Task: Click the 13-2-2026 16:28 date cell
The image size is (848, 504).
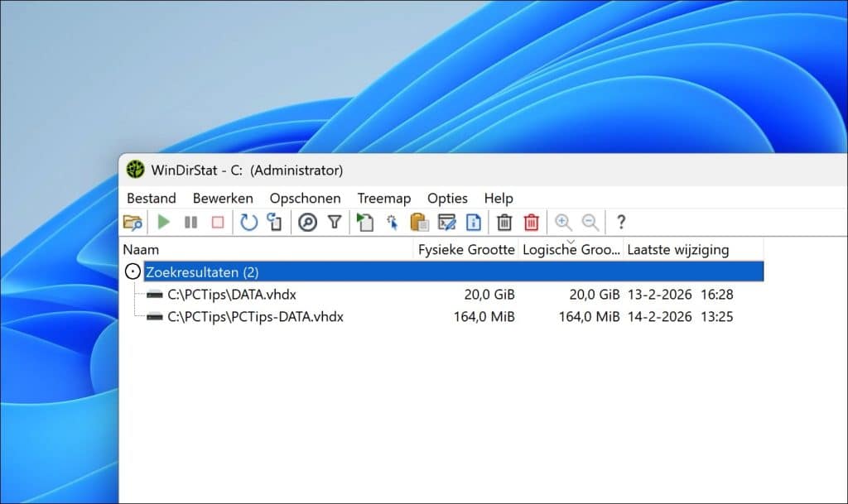Action: pyautogui.click(x=681, y=295)
